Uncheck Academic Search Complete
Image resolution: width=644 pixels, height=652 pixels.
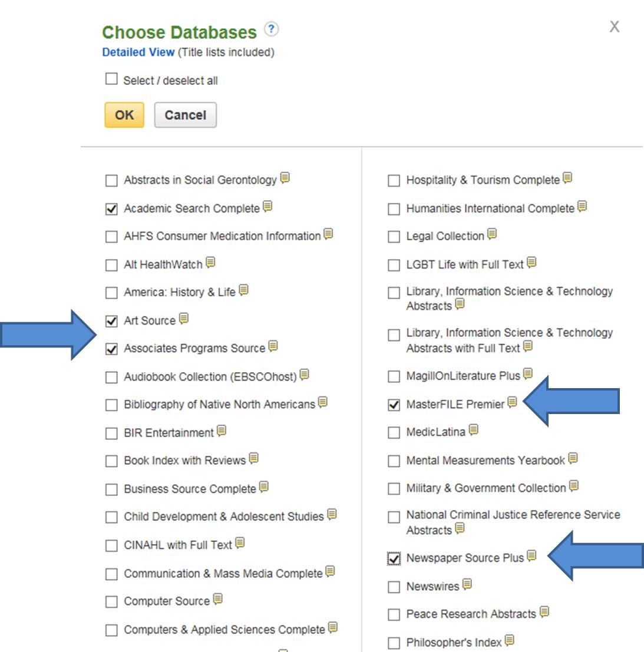[111, 208]
